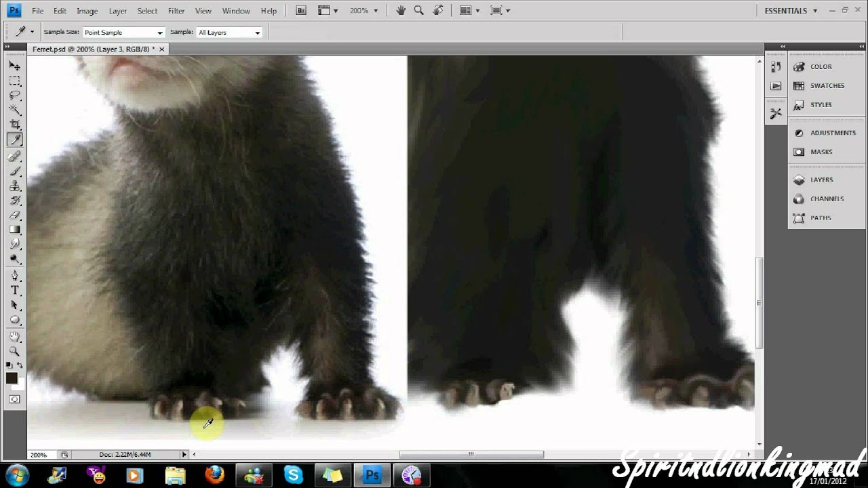Select the Lasso tool
This screenshot has height=488, width=868.
14,96
